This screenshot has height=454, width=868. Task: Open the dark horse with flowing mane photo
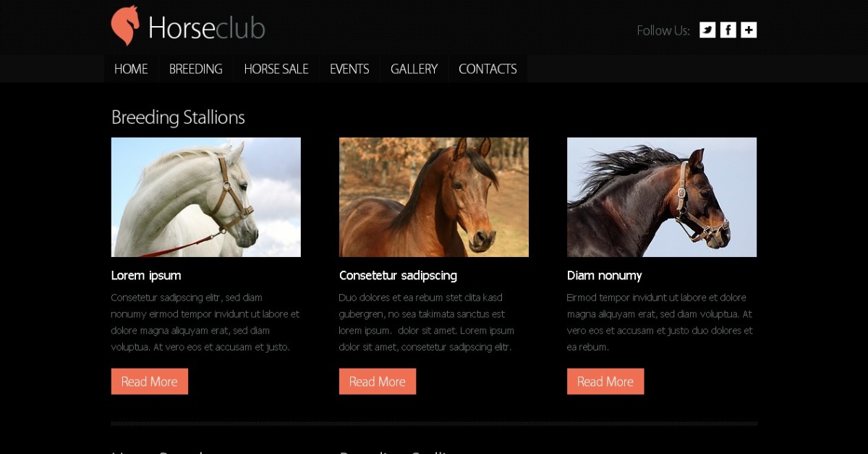pyautogui.click(x=662, y=197)
